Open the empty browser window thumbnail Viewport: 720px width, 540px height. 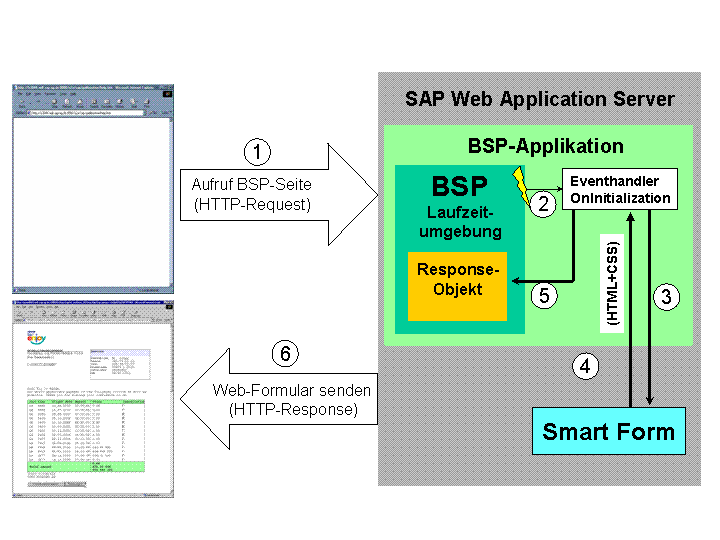coord(93,189)
